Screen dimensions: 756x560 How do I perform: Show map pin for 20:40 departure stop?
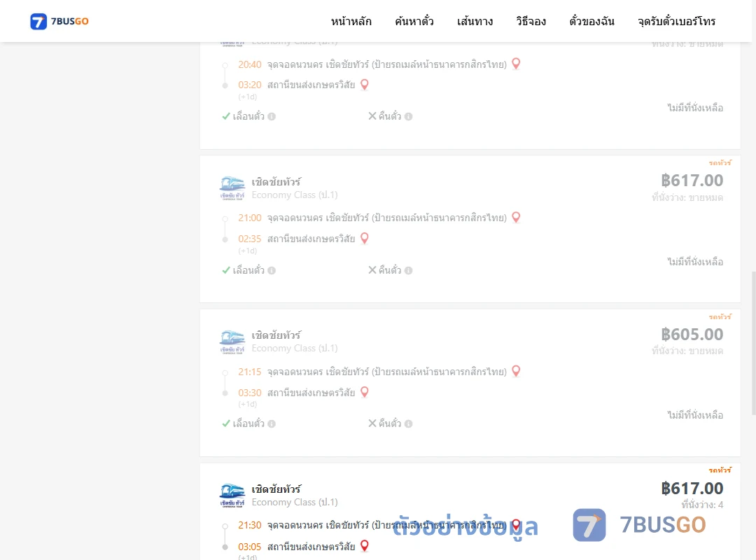516,64
